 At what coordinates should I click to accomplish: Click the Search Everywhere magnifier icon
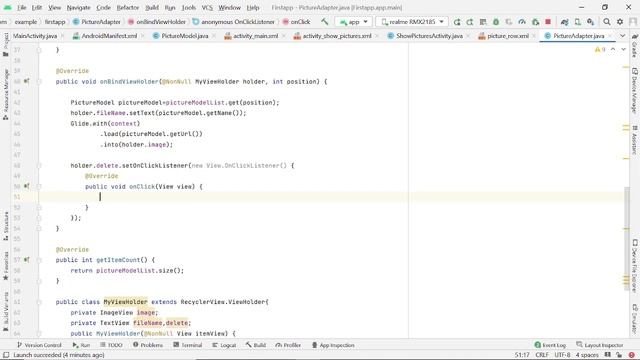point(607,22)
